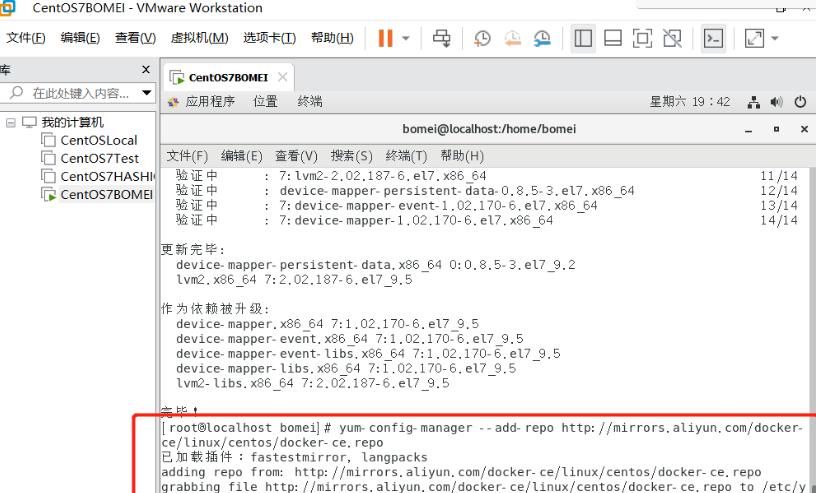
Task: Open the dropdown arrow next to pause
Action: (406, 38)
